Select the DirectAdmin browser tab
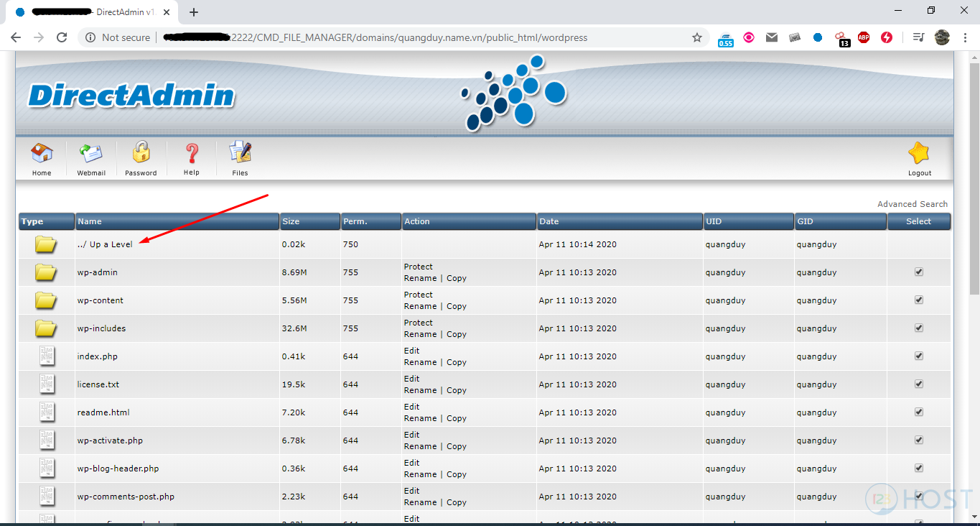Image resolution: width=980 pixels, height=526 pixels. pyautogui.click(x=93, y=12)
